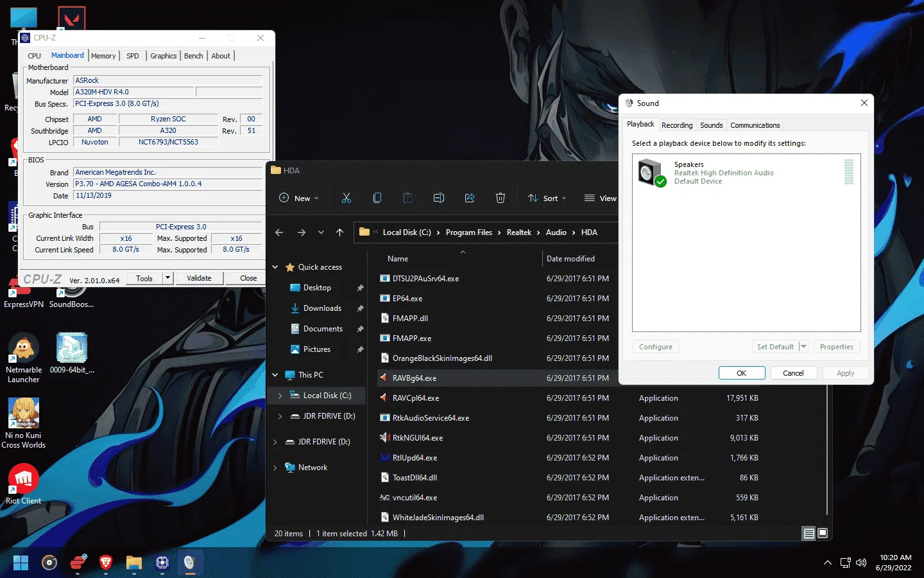Screen dimensions: 924x578
Task: Expand JDR FDRIVE (D:) nested under This PC
Action: coord(280,416)
